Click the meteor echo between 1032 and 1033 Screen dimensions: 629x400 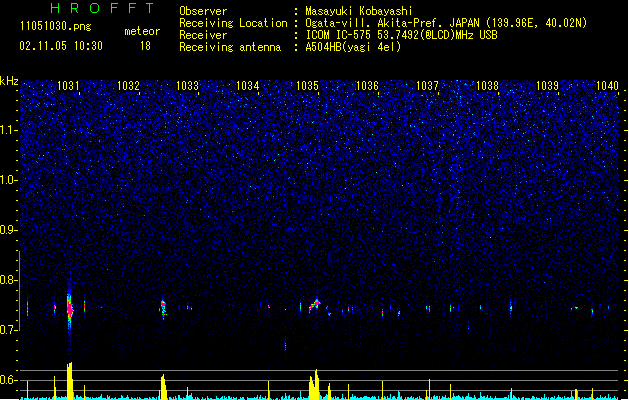click(x=163, y=309)
